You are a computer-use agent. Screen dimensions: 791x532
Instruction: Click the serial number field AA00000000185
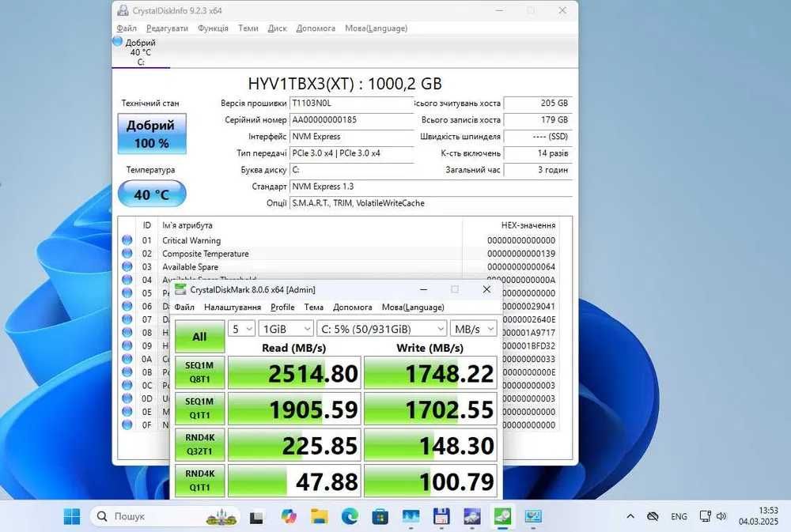click(x=352, y=120)
